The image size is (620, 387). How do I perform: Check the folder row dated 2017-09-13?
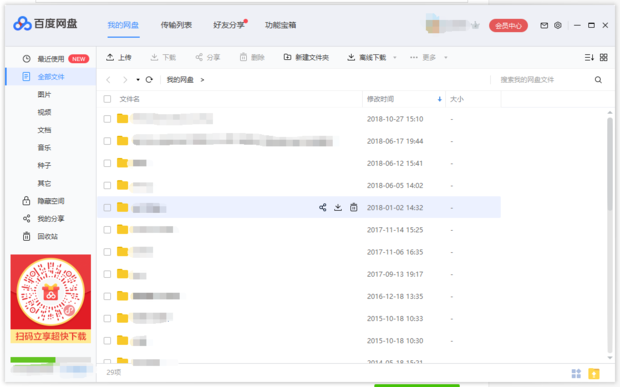point(107,274)
